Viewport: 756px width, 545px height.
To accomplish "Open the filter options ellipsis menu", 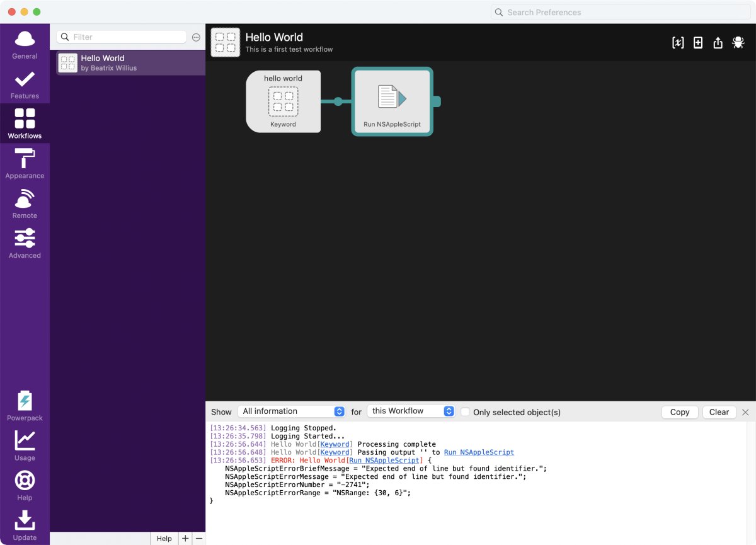I will click(196, 37).
